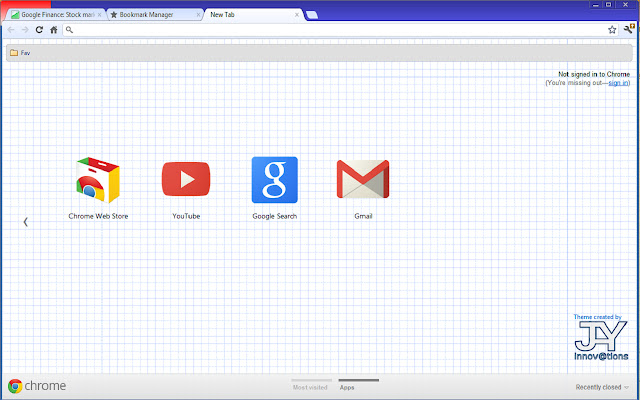Close the New Tab tab
The image size is (640, 400).
coord(297,15)
